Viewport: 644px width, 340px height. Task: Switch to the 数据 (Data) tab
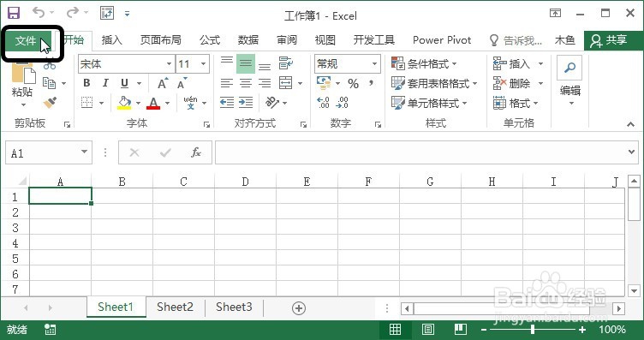point(248,40)
